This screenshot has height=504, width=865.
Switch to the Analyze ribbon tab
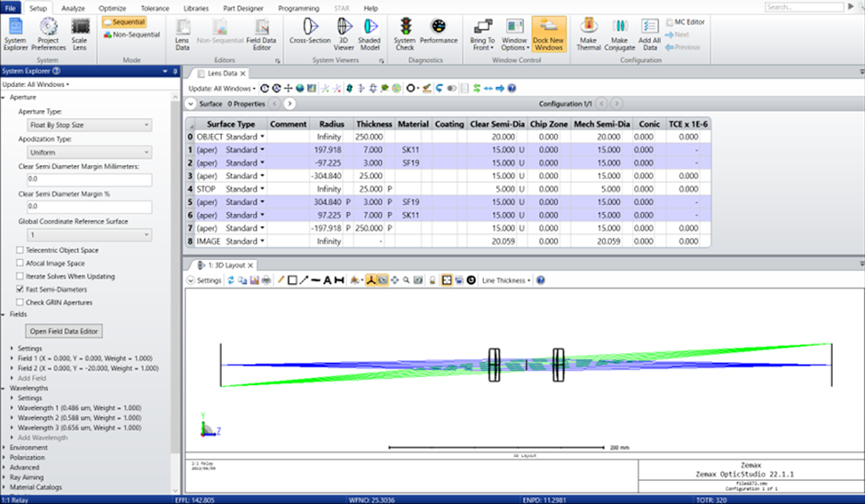(73, 7)
